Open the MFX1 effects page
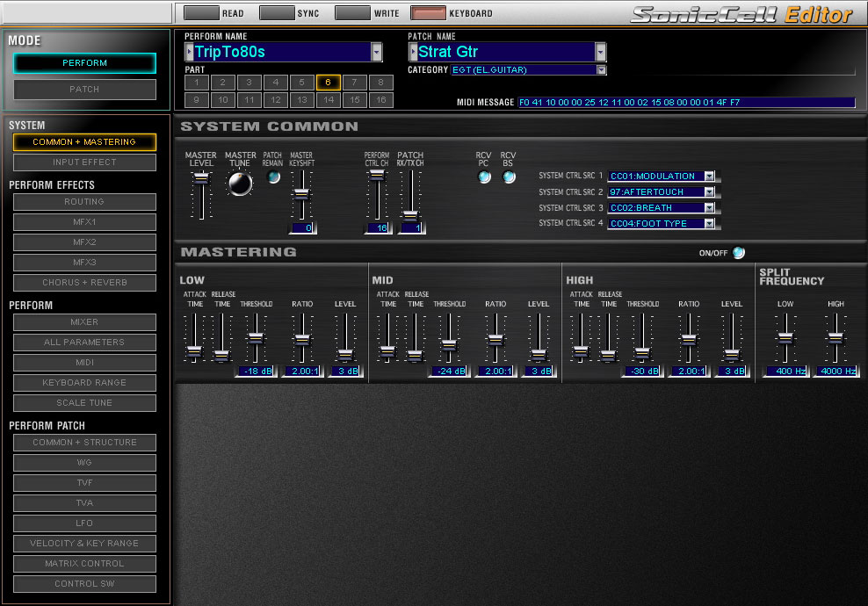 pos(84,222)
